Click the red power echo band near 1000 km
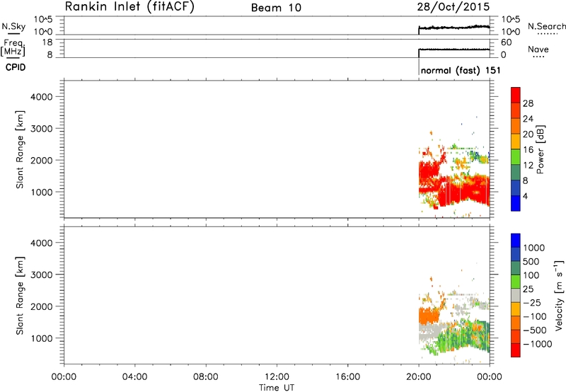 (463, 192)
